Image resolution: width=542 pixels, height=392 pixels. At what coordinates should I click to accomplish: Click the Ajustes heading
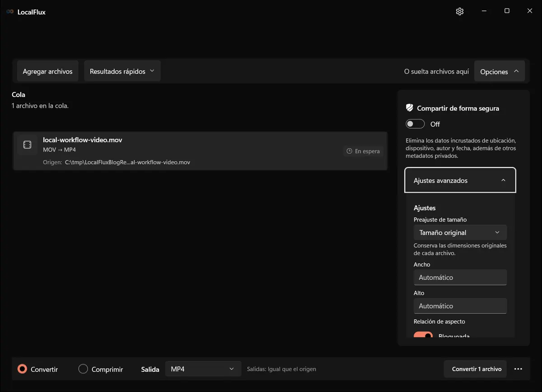pos(425,208)
